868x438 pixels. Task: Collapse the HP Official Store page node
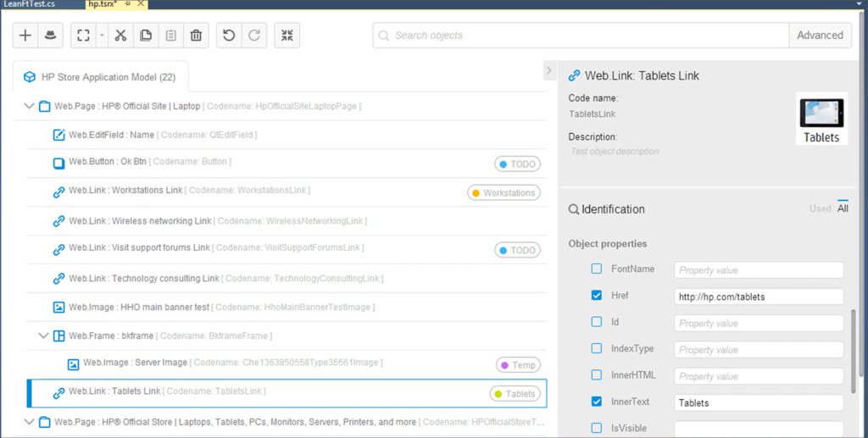(29, 422)
